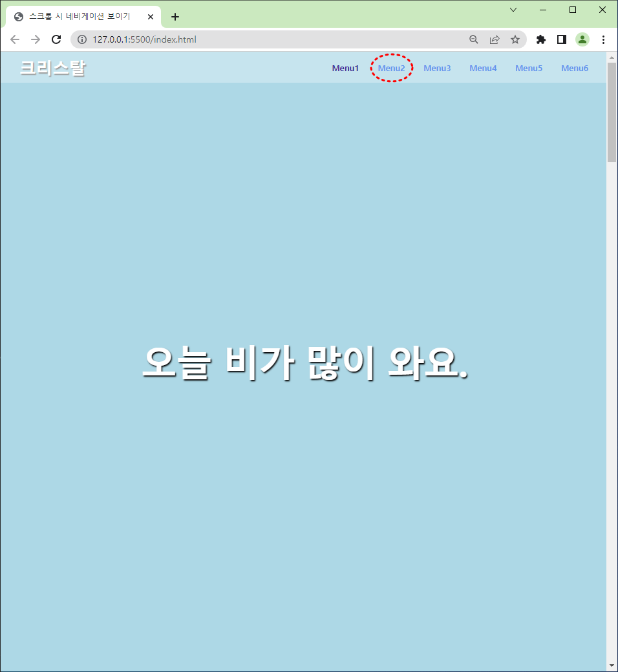Open Menu3 in the navigation
The height and width of the screenshot is (672, 618).
tap(437, 68)
